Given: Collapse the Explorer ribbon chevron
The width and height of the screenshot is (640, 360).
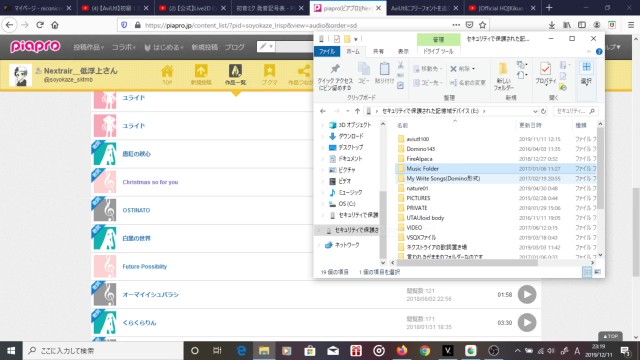Looking at the screenshot, I should click(589, 51).
